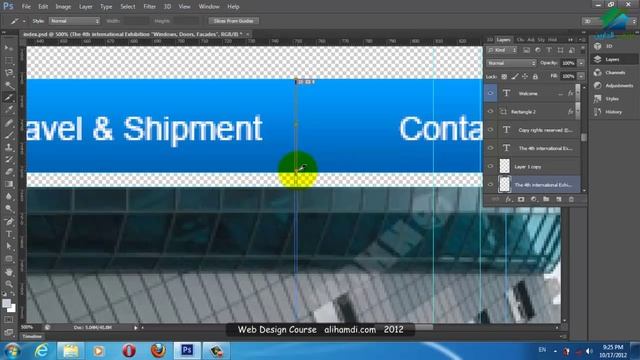Open the Image menu
This screenshot has height=360, width=640.
[x=63, y=7]
